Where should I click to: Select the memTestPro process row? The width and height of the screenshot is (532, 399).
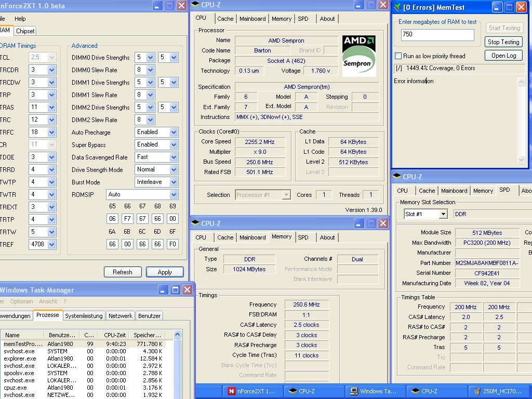click(x=83, y=344)
